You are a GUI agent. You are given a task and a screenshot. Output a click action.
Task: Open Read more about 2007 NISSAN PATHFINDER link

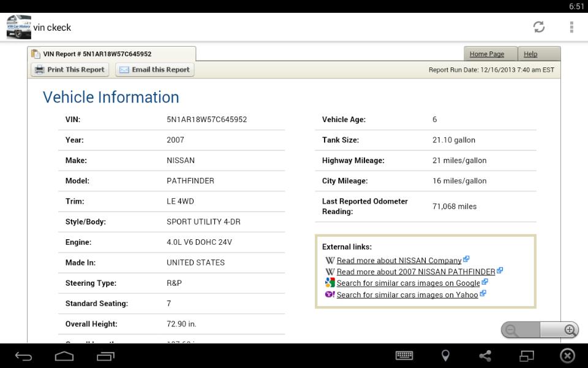tap(416, 272)
